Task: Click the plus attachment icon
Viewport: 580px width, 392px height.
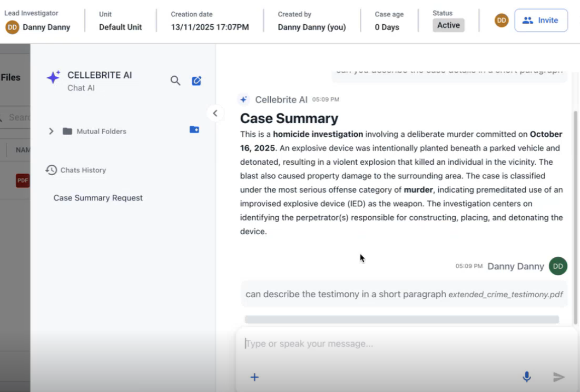Action: 254,377
